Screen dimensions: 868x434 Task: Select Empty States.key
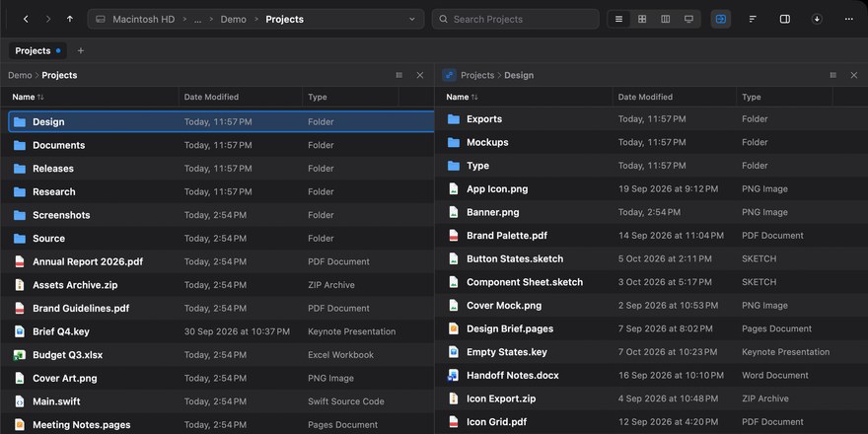[652, 351]
